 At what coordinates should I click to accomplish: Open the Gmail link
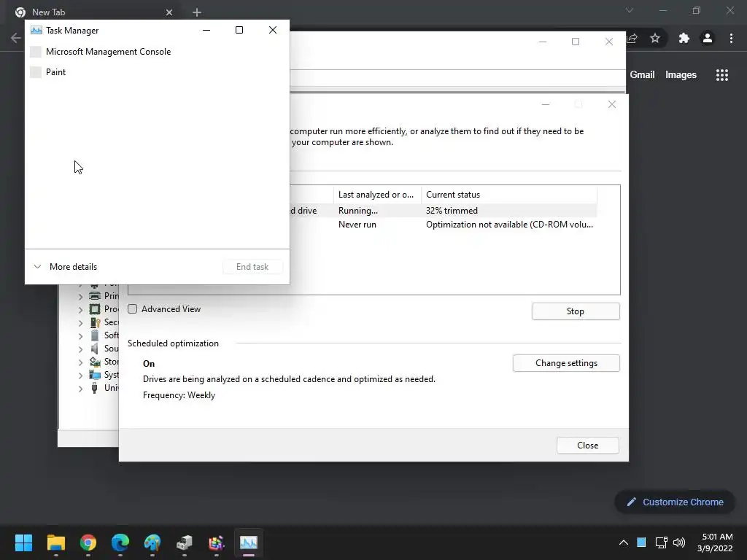click(x=642, y=75)
